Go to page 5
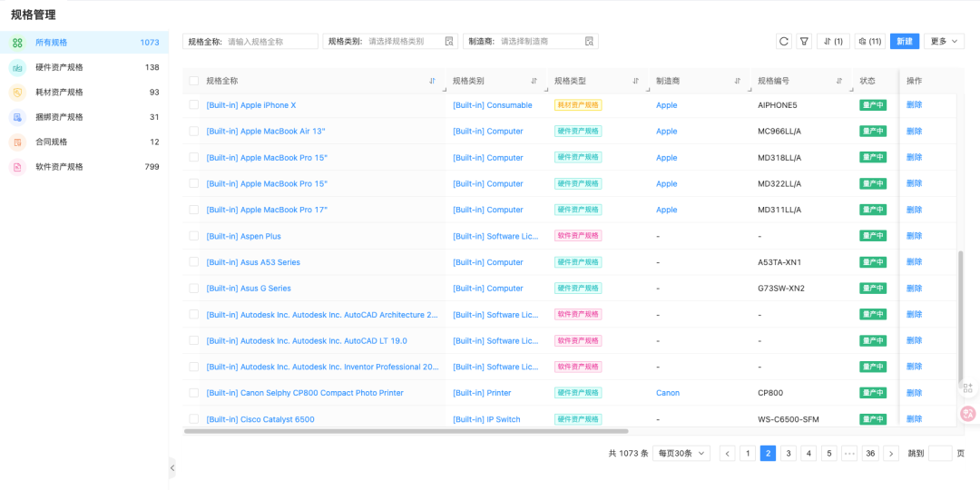Screen dimensions: 980x490 pyautogui.click(x=828, y=453)
